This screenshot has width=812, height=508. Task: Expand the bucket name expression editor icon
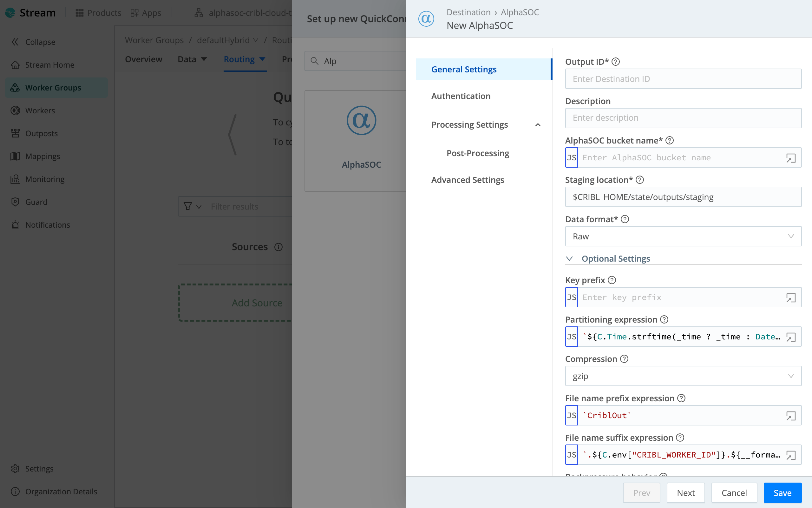pos(791,158)
